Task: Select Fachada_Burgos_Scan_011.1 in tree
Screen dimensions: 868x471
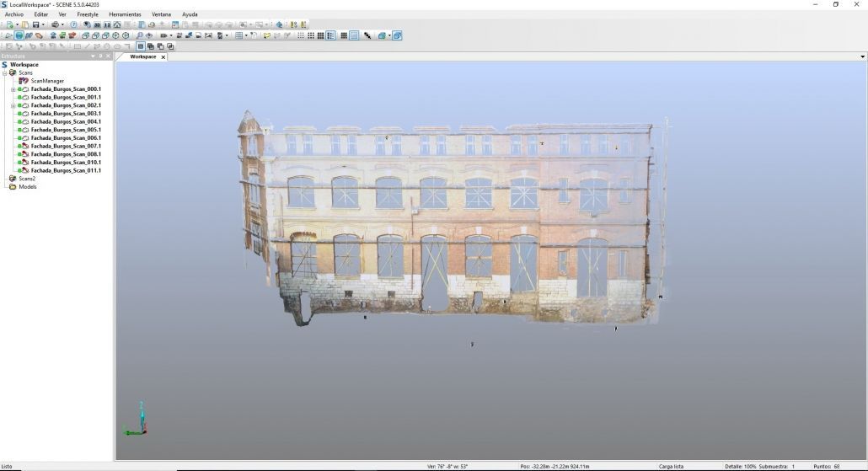Action: click(66, 170)
